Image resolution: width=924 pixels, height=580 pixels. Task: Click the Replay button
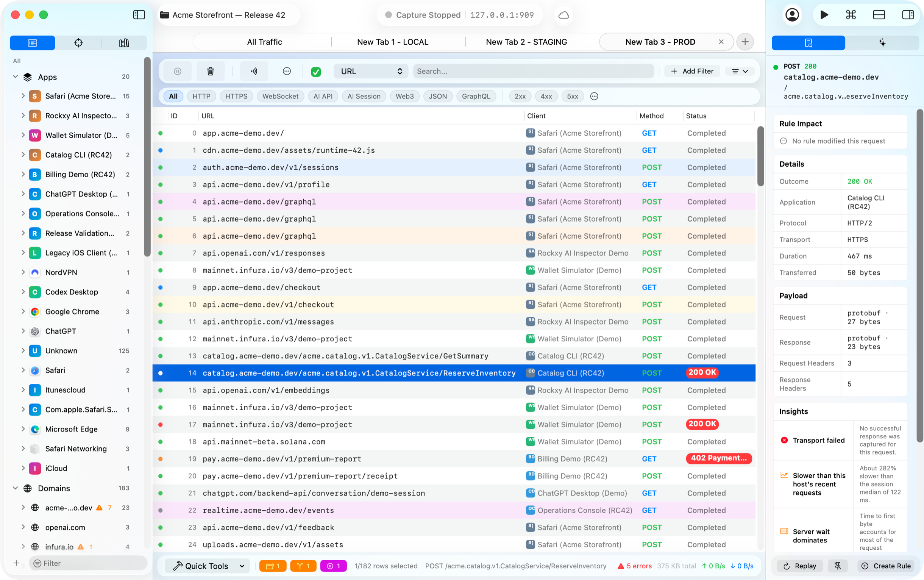(x=799, y=566)
